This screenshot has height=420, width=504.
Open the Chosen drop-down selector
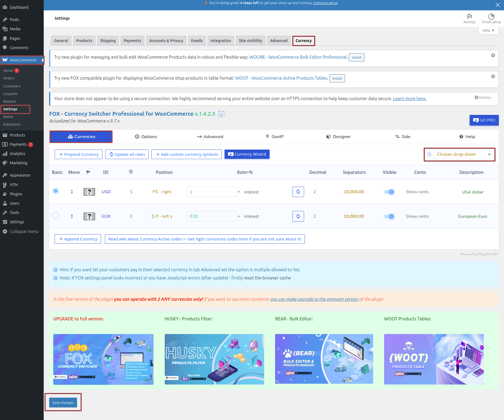463,154
